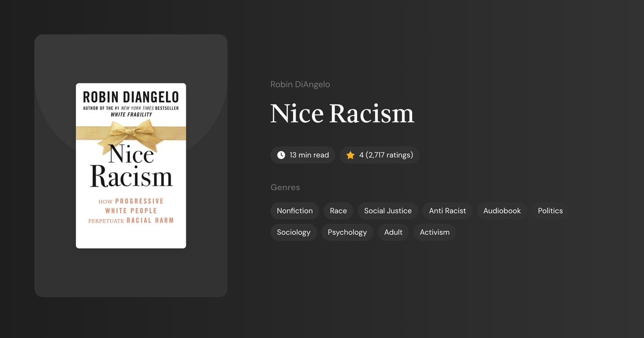Open the Activism genre tag
The image size is (644, 338).
pyautogui.click(x=434, y=232)
